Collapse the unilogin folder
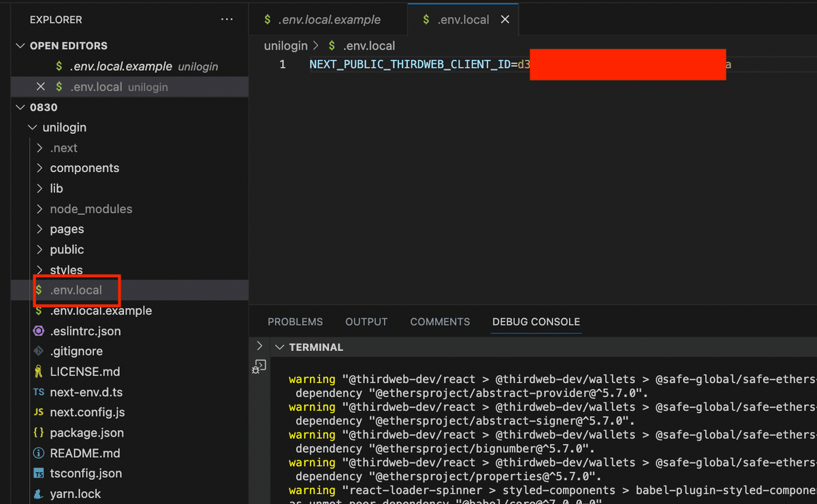Screen dimensions: 817x504 point(32,128)
